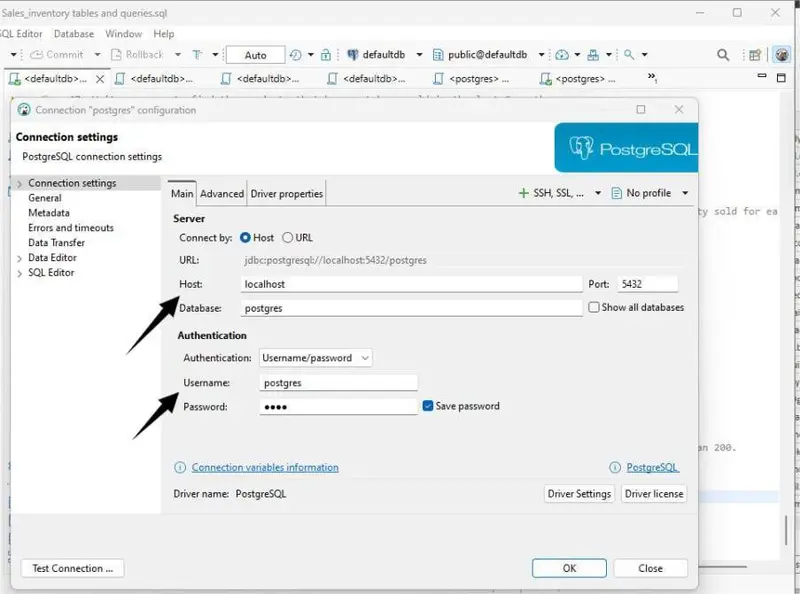This screenshot has width=800, height=594.
Task: Switch to the first postgres editor tab
Action: 471,79
